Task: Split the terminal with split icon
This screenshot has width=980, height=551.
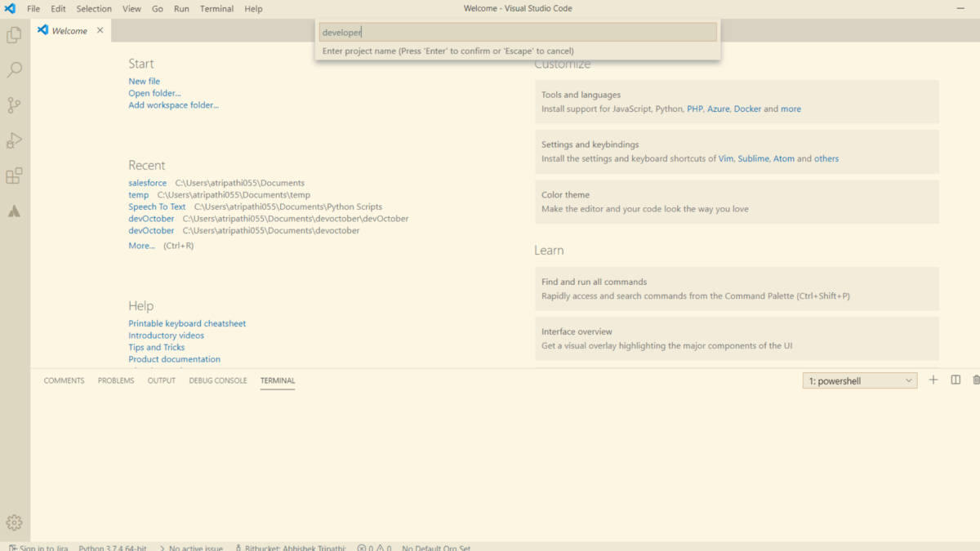Action: click(955, 380)
